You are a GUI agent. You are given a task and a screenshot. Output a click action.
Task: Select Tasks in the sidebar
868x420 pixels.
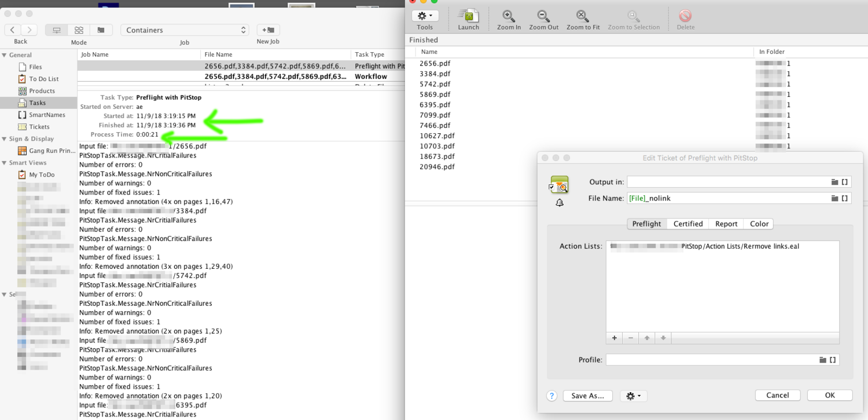[38, 103]
